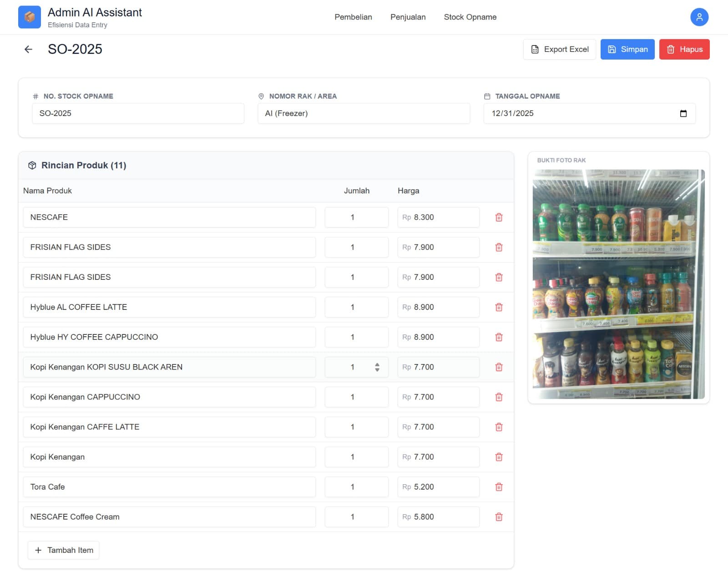This screenshot has width=728, height=587.
Task: Click the 'Nama Produk' column header
Action: point(47,191)
